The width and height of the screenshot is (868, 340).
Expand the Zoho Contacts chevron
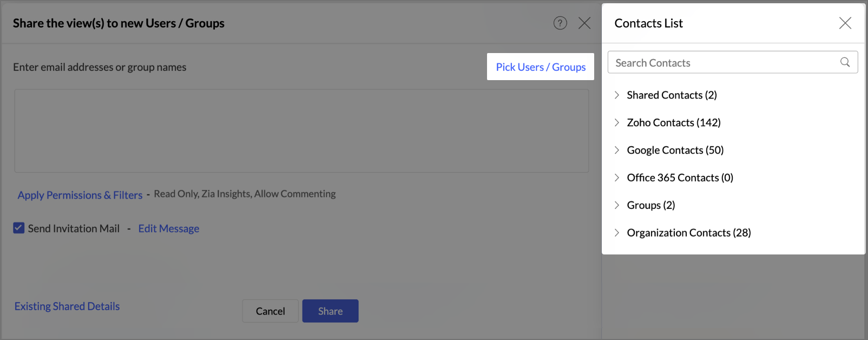coord(617,122)
